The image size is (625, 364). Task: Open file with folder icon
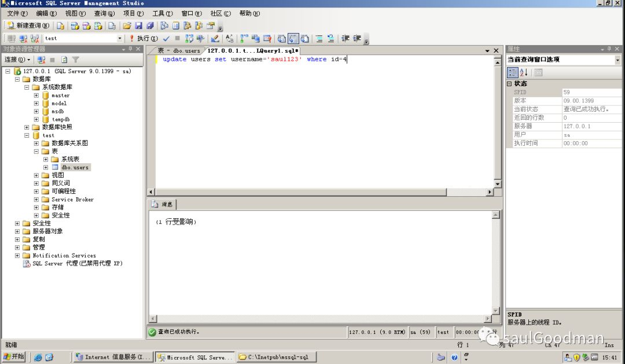click(127, 26)
